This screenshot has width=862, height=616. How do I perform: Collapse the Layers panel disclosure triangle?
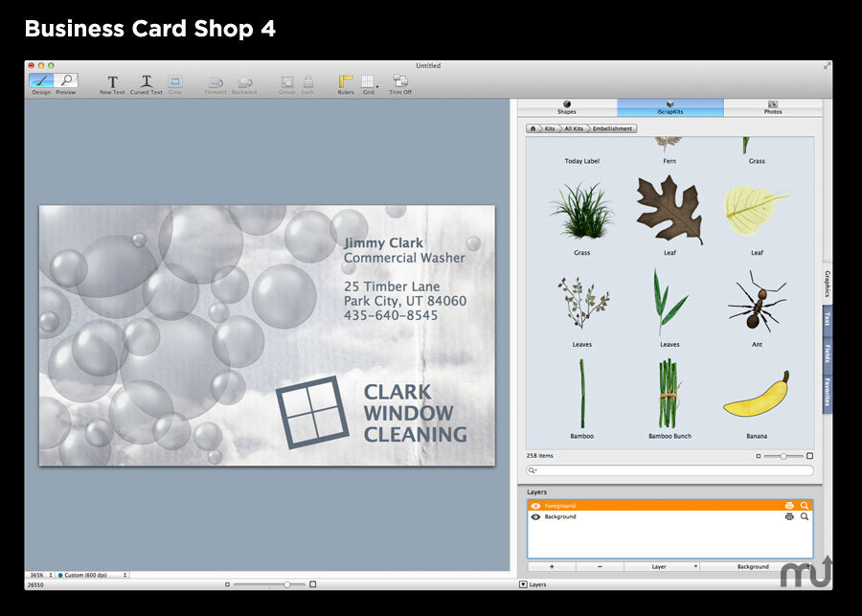(x=523, y=583)
